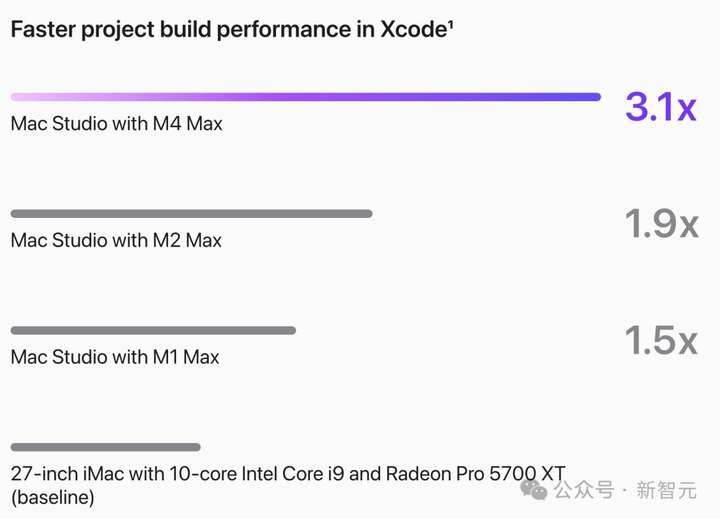Click the gray M2 Max performance bar
Viewport: 720px width, 519px height.
click(191, 213)
